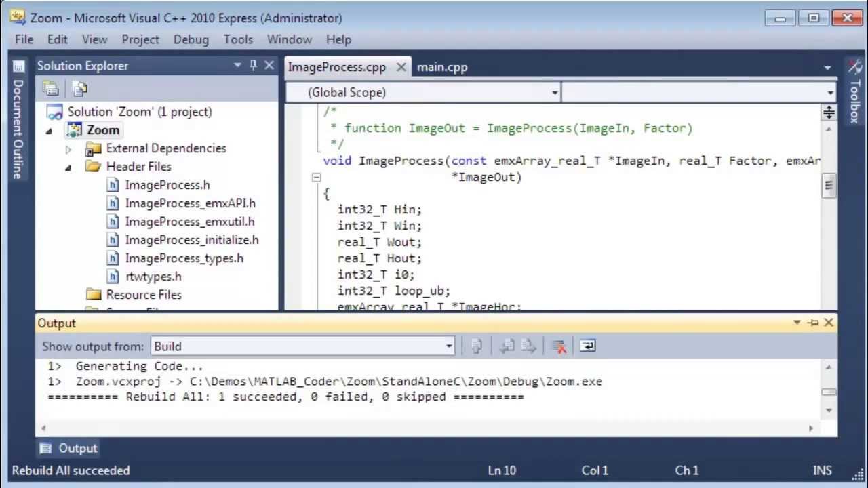The height and width of the screenshot is (488, 868).
Task: Close the ImageProcess.cpp tab
Action: pyautogui.click(x=401, y=67)
